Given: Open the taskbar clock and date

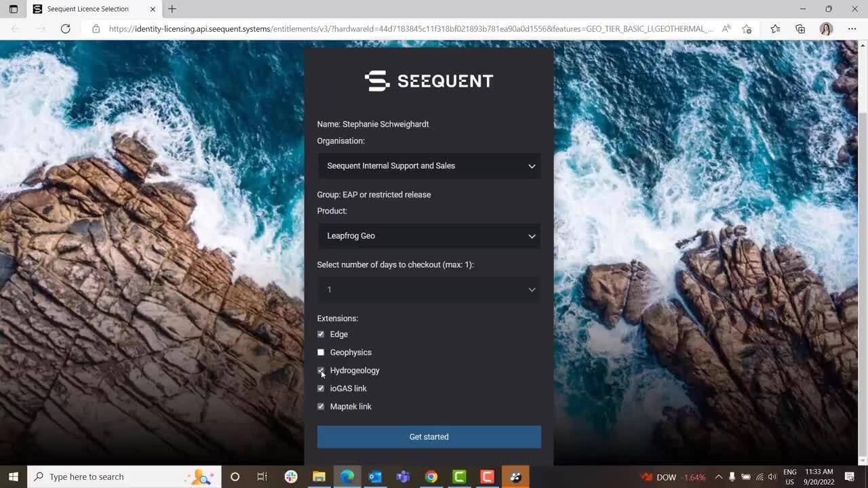Looking at the screenshot, I should pyautogui.click(x=819, y=477).
